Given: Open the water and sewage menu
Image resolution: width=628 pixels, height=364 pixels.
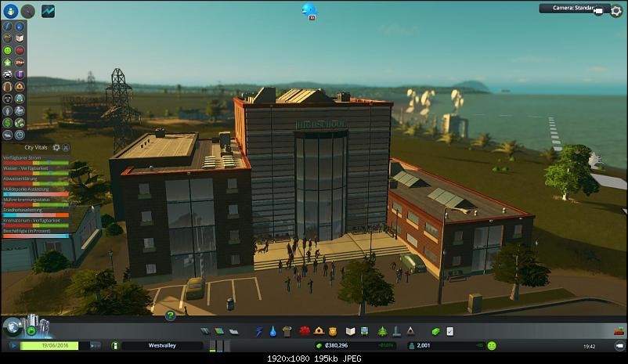Looking at the screenshot, I should [272, 331].
